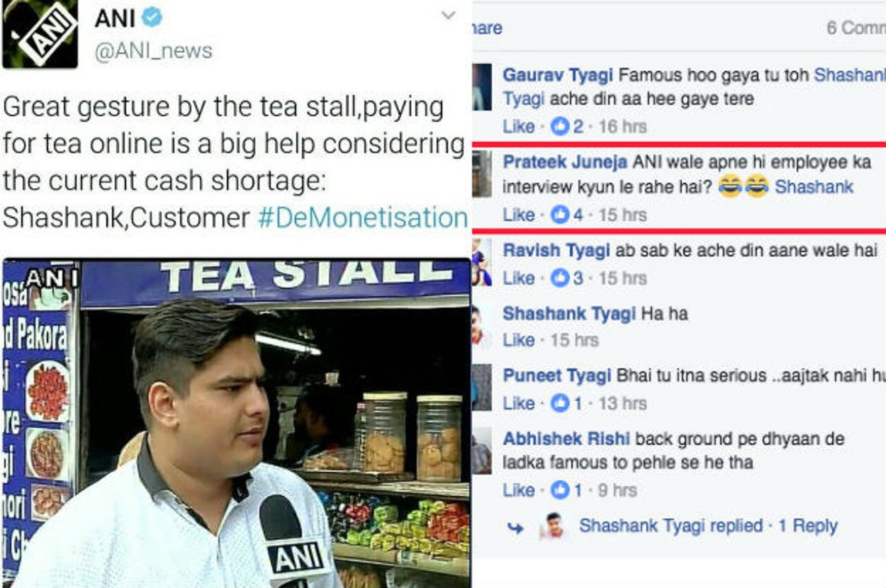Click the reply arrow icon under Abhishek's comment
The image size is (886, 588).
(x=516, y=528)
